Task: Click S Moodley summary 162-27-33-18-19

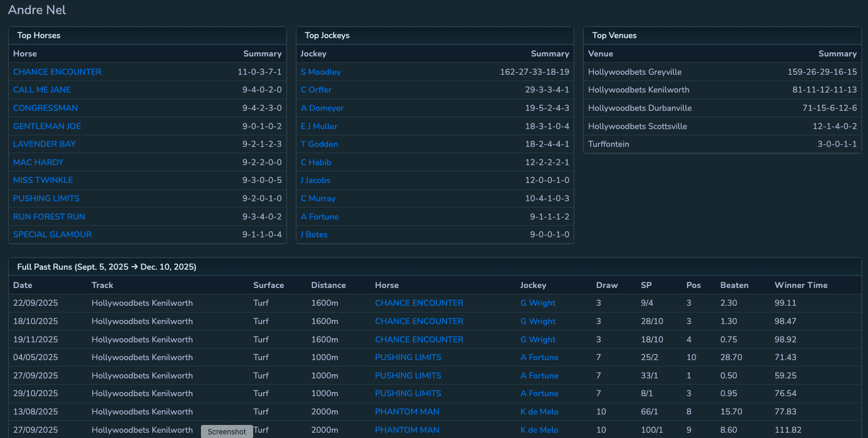Action: point(534,72)
